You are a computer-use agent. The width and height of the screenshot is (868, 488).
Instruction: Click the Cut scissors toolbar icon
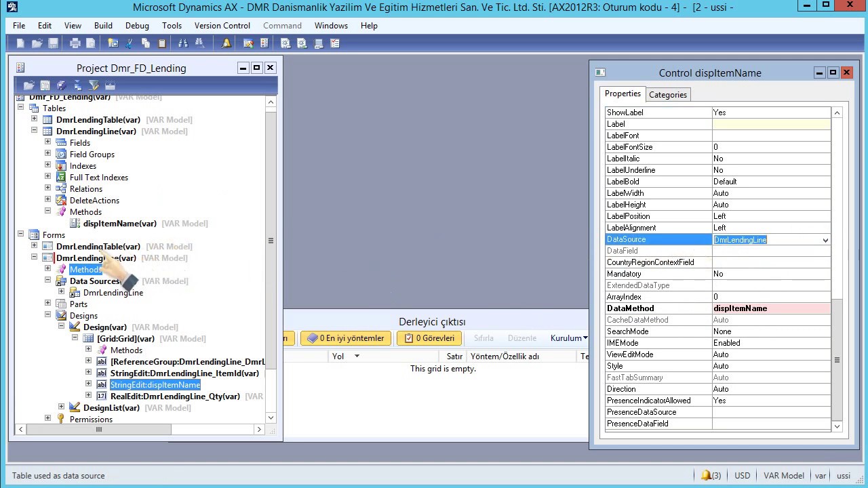(x=129, y=43)
